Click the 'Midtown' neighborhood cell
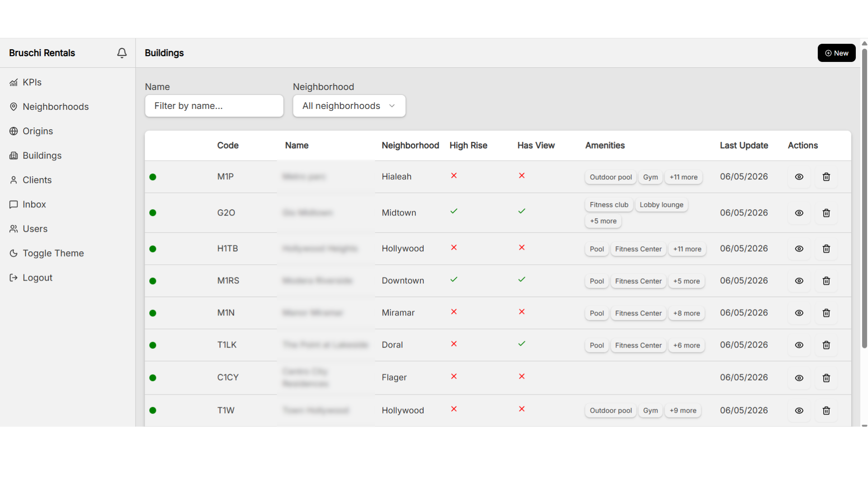This screenshot has width=868, height=488. point(399,213)
